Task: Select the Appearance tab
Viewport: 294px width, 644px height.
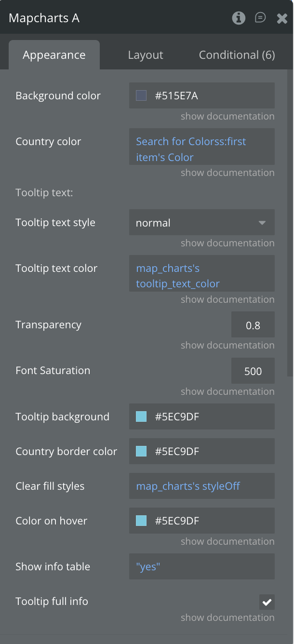Action: [54, 55]
